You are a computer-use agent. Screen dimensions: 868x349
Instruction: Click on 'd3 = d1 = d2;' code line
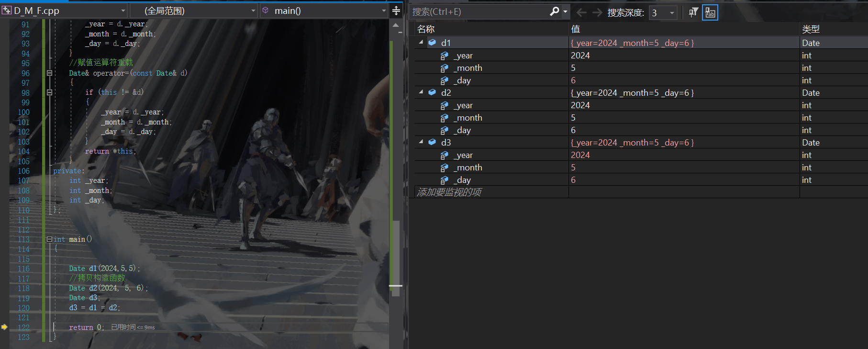[x=95, y=308]
